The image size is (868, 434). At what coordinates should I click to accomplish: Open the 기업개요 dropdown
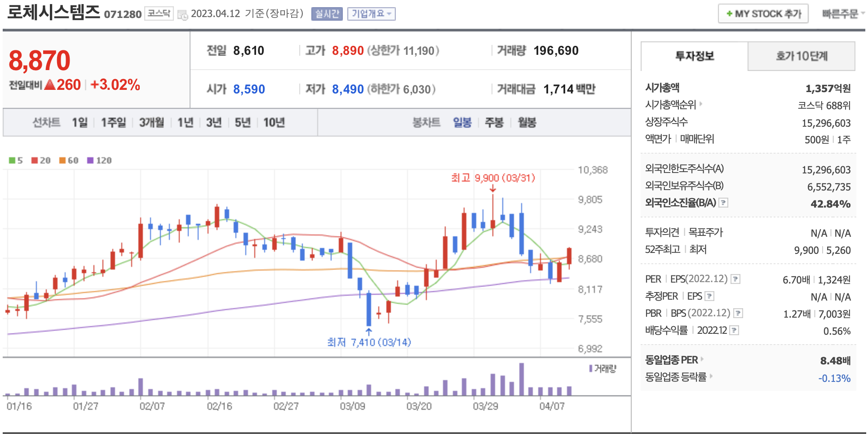click(371, 14)
